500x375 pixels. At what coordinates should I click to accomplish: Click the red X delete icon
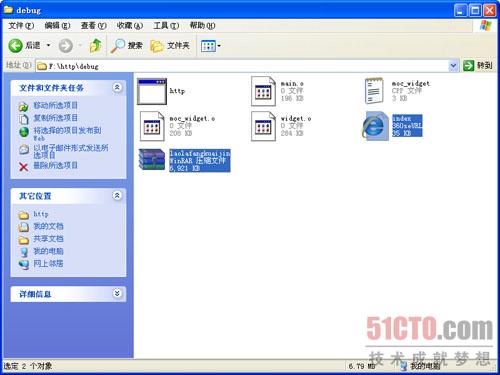pos(24,166)
